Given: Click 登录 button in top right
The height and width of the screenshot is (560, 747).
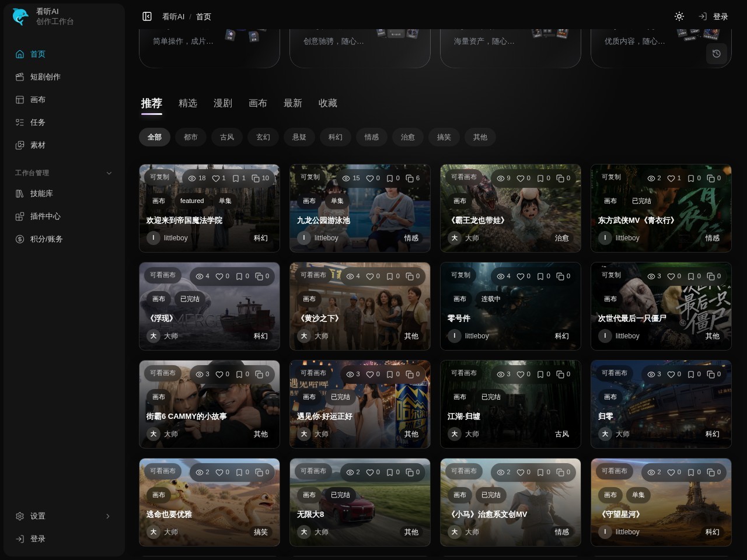Looking at the screenshot, I should [713, 16].
